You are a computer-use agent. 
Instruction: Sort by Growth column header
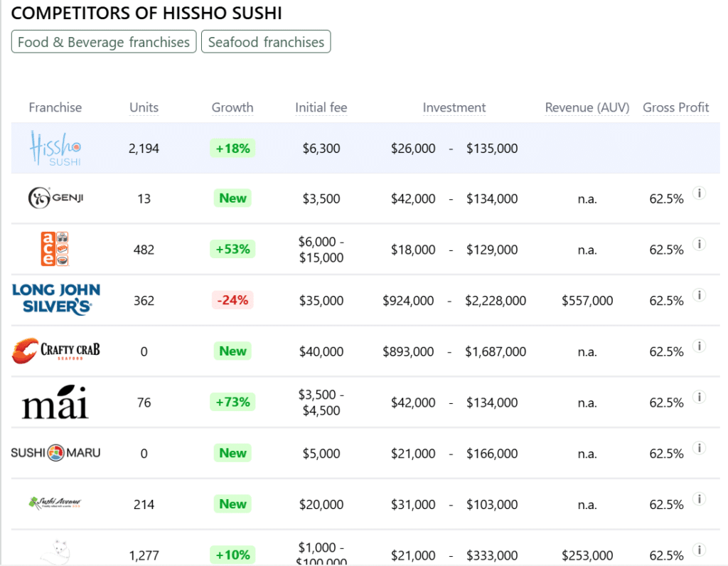pyautogui.click(x=232, y=107)
